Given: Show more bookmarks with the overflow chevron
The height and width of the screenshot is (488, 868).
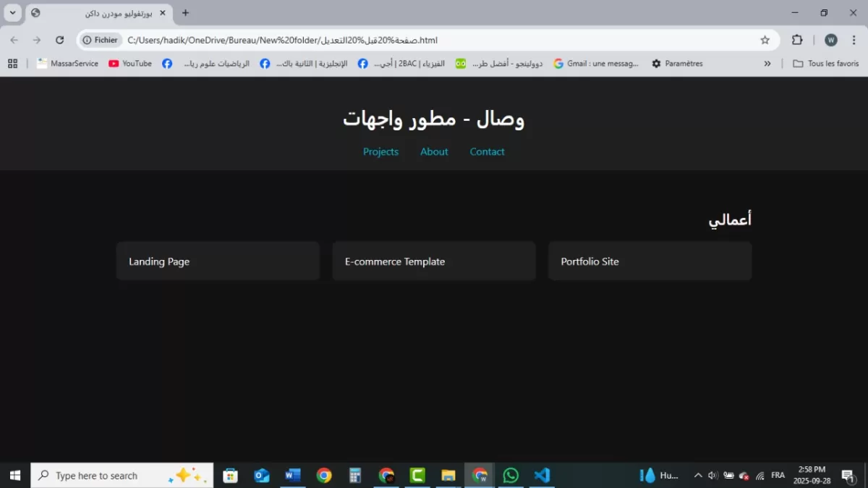Looking at the screenshot, I should [x=767, y=64].
